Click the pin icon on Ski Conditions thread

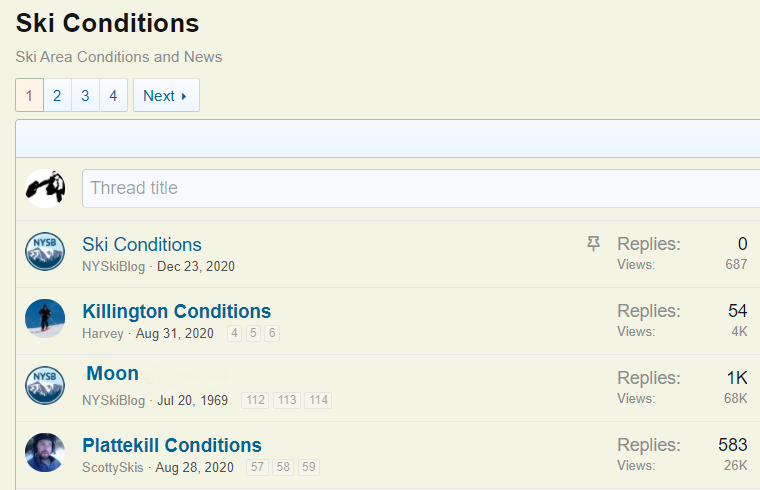click(x=594, y=244)
